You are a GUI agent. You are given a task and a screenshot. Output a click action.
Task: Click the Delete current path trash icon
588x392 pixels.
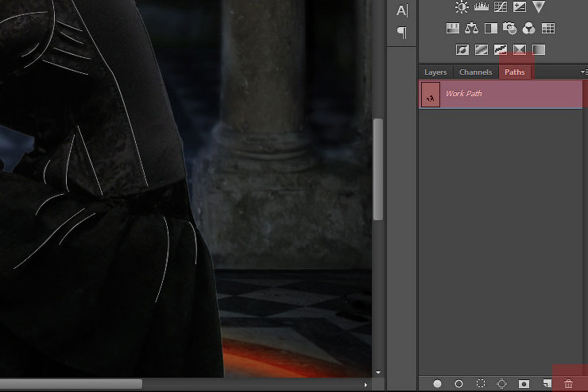568,383
